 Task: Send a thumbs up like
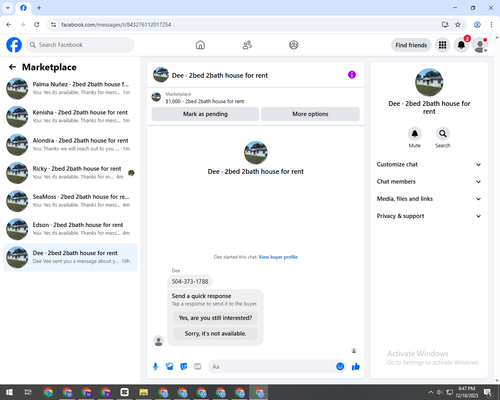(356, 367)
